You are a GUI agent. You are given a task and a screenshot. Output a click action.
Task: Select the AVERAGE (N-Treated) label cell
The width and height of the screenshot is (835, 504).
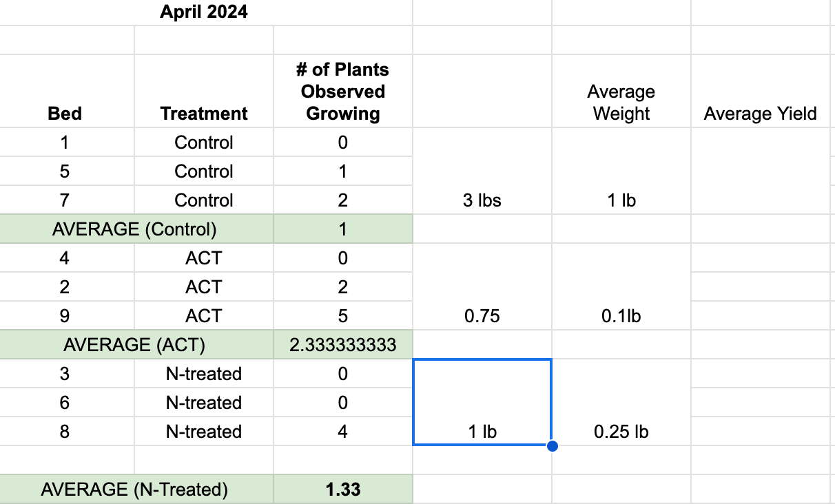tap(134, 490)
